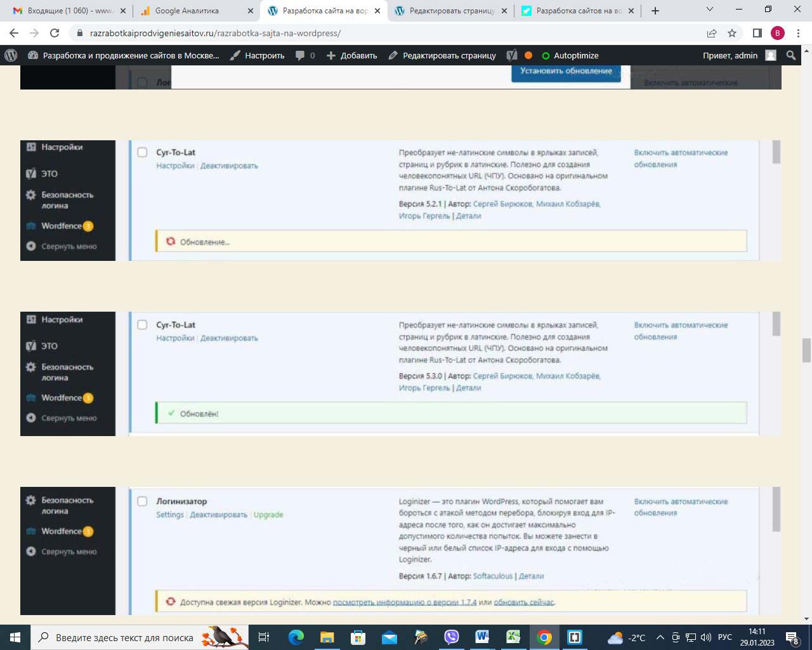This screenshot has width=812, height=650.
Task: Bookmark this page with the star icon
Action: coord(732,33)
